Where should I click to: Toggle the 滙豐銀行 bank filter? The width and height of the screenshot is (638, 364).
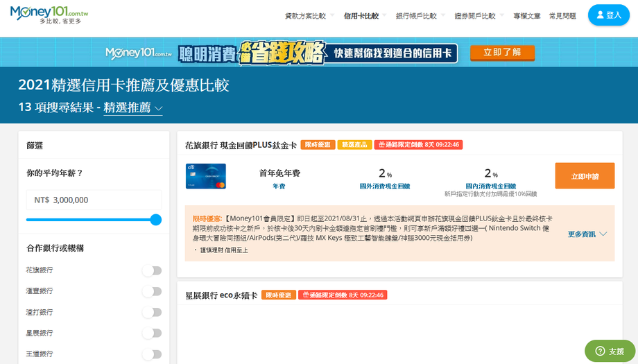(x=152, y=291)
